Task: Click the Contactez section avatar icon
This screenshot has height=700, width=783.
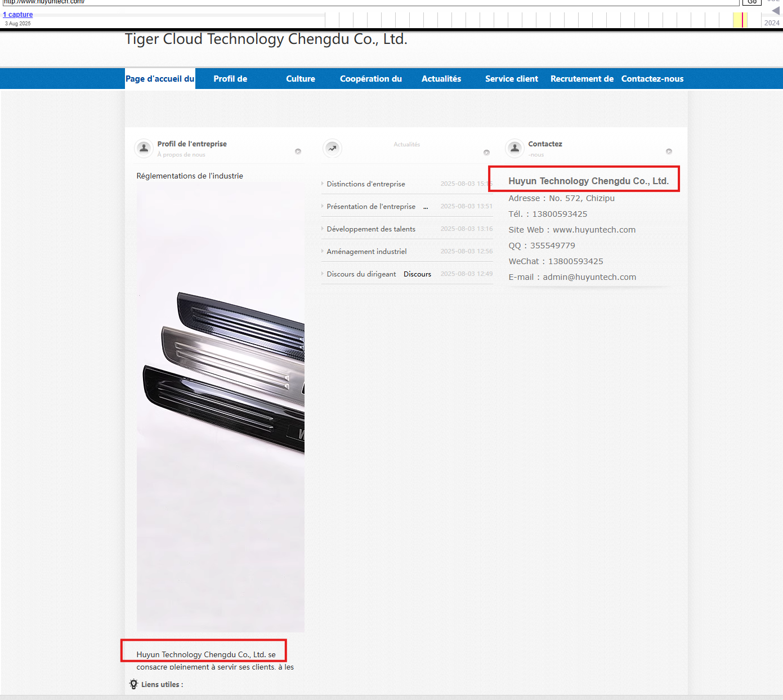Action: pyautogui.click(x=514, y=148)
